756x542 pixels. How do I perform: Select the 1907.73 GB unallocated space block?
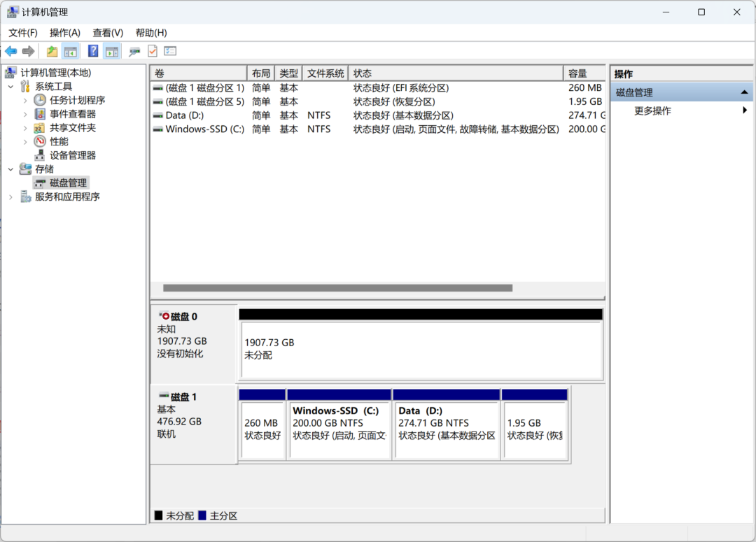tap(421, 344)
